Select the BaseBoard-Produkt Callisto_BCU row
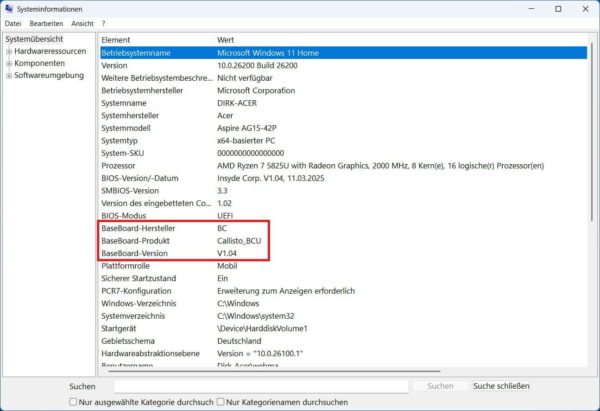Image resolution: width=600 pixels, height=411 pixels. [x=343, y=241]
